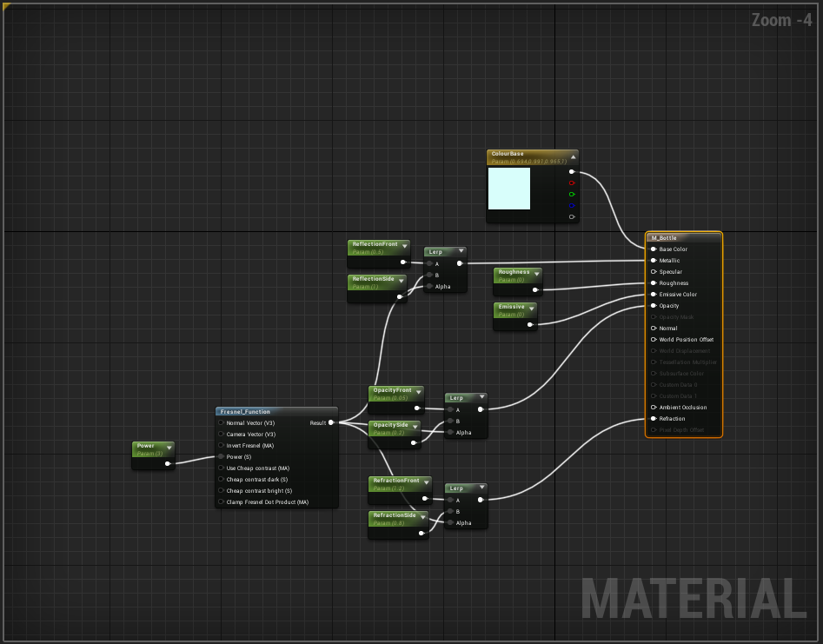Click the red channel output pin on ColourBase

point(572,183)
